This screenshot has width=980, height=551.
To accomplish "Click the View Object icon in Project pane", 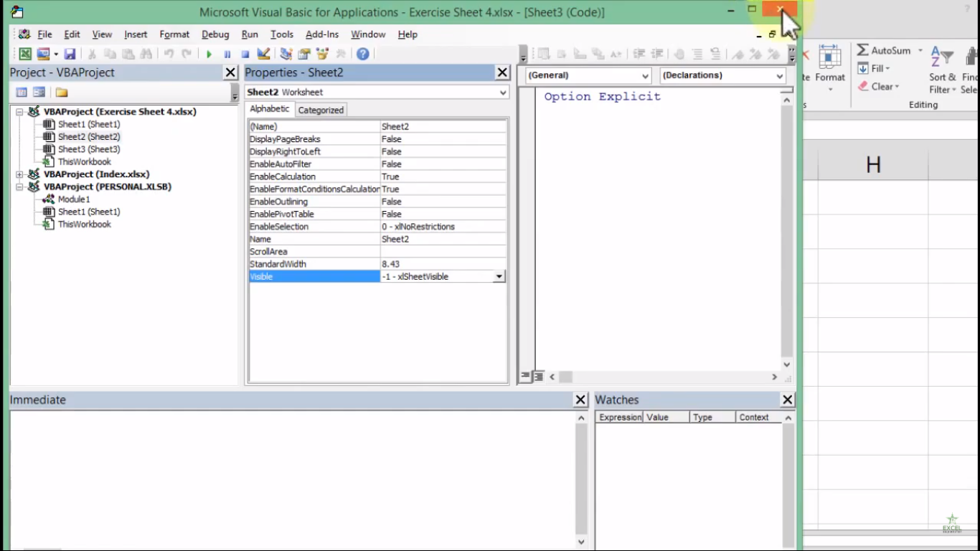I will (39, 93).
